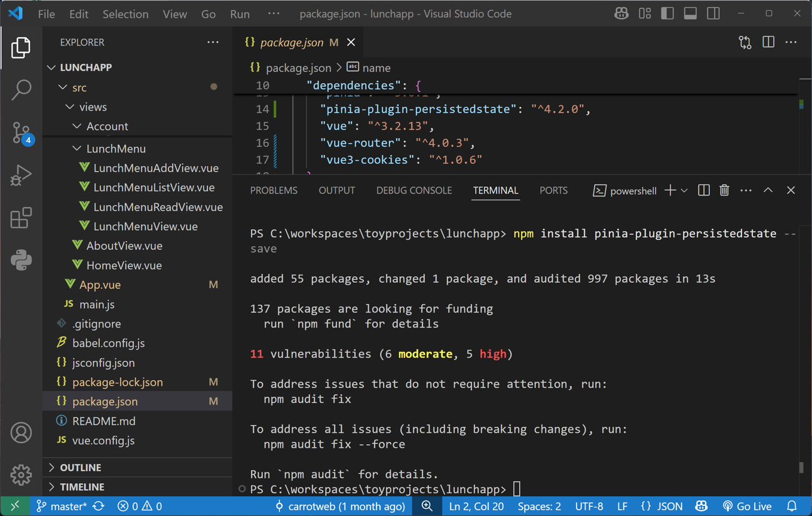
Task: Click the Copilot icon in title bar
Action: click(x=621, y=13)
